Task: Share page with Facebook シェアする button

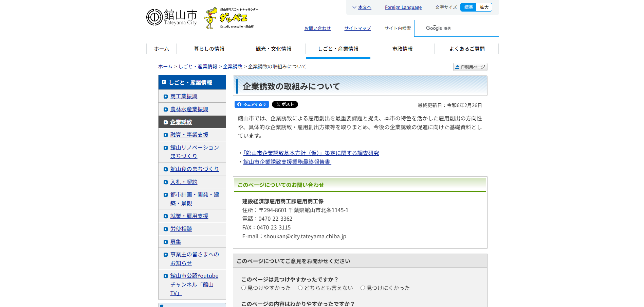Action: pos(252,104)
